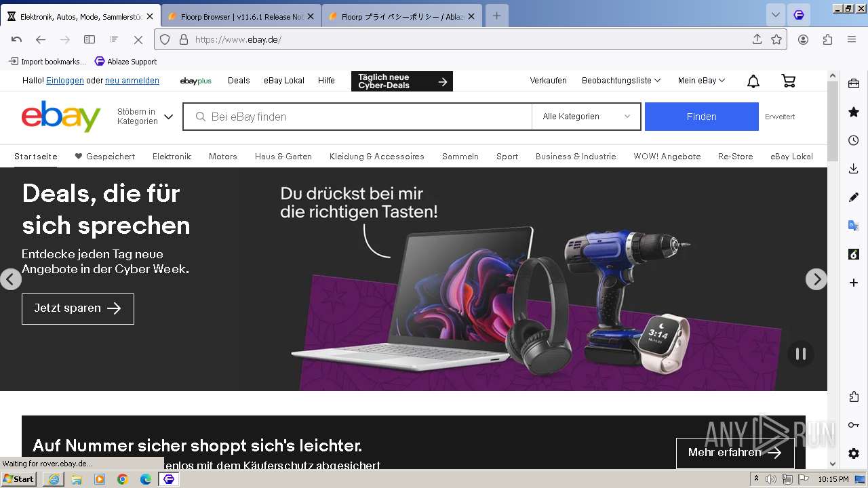Open eBay notifications bell

[x=753, y=81]
